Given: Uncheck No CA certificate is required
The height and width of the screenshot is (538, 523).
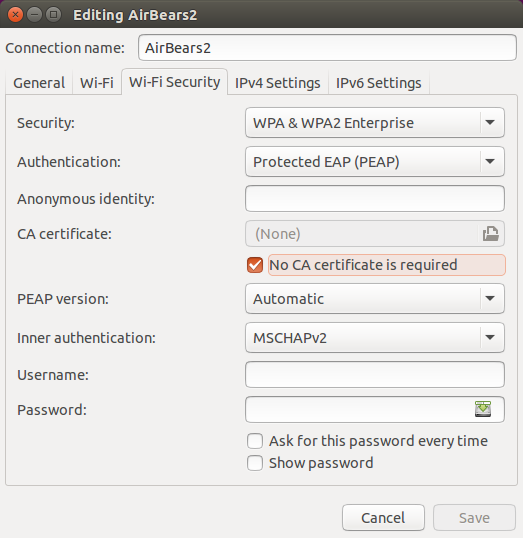Looking at the screenshot, I should 255,265.
